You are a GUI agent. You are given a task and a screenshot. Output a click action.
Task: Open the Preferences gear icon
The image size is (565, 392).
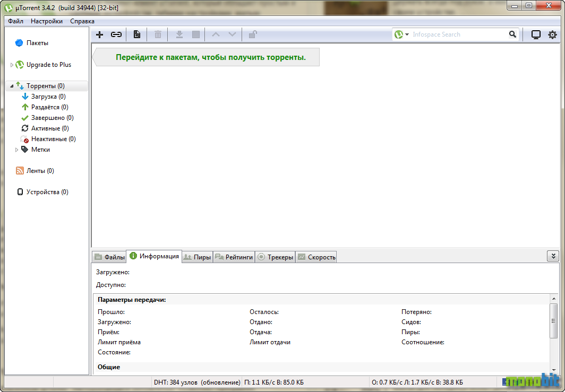click(552, 34)
